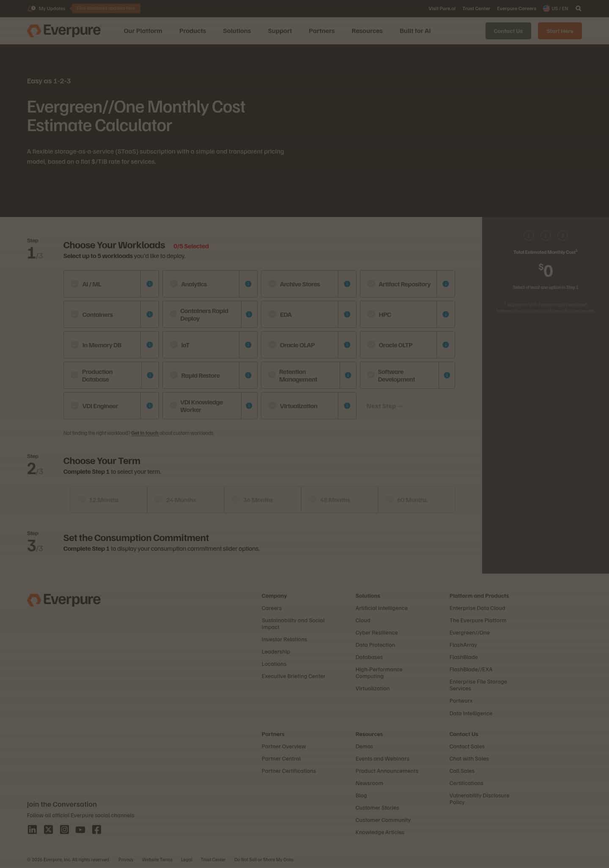Show info for Containers workload
The image size is (609, 868).
pos(150,314)
